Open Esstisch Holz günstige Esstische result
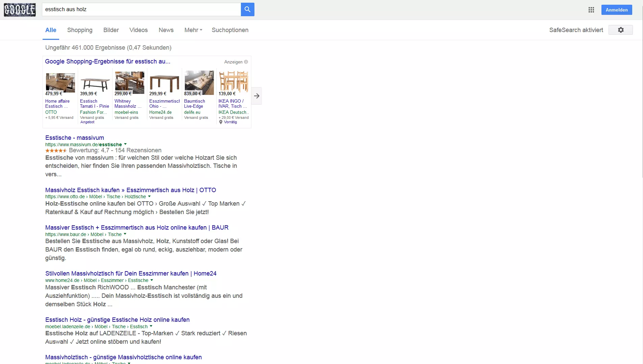643x364 pixels. point(117,320)
